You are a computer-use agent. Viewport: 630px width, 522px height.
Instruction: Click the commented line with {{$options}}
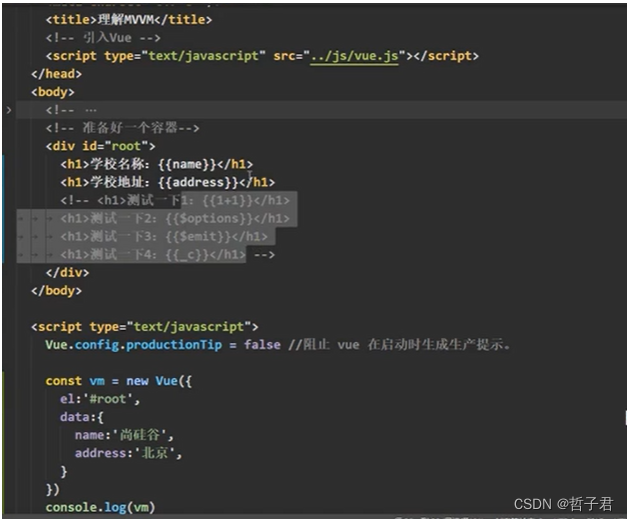click(175, 218)
